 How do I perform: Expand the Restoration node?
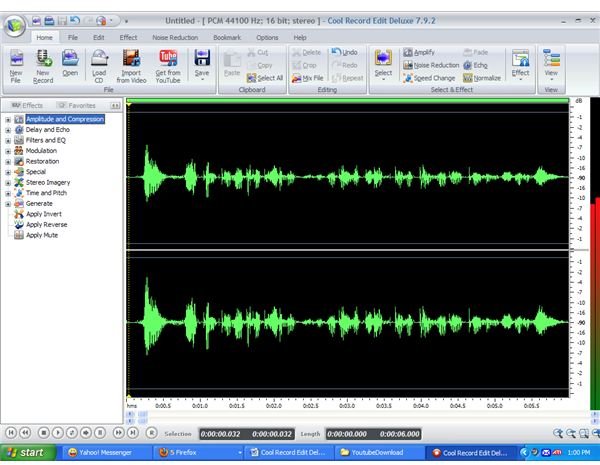[x=8, y=162]
